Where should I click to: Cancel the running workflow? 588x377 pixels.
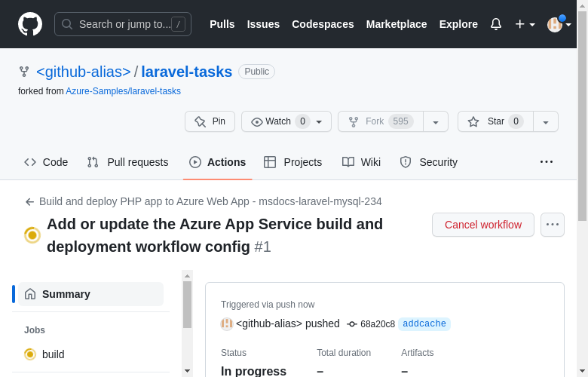[483, 225]
